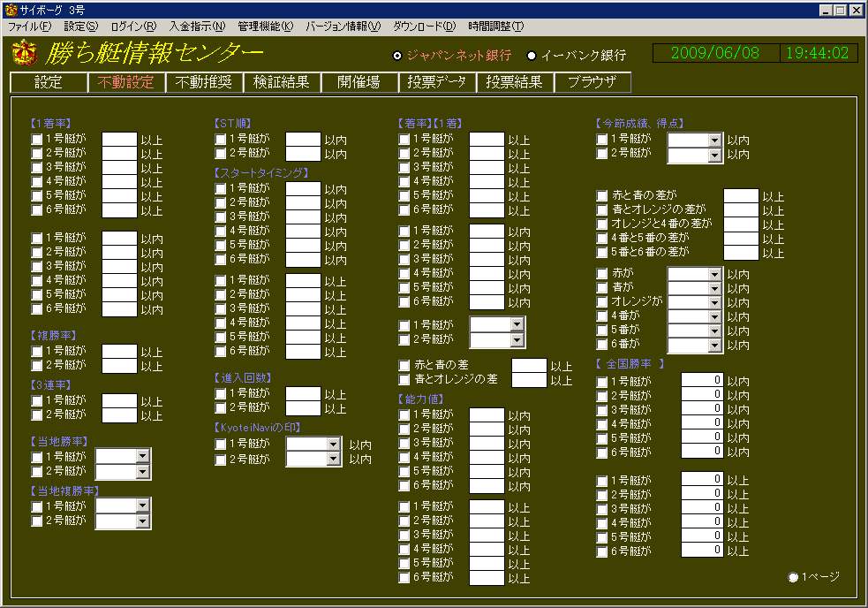
Task: Switch to the 開催場 tab
Action: tap(359, 82)
